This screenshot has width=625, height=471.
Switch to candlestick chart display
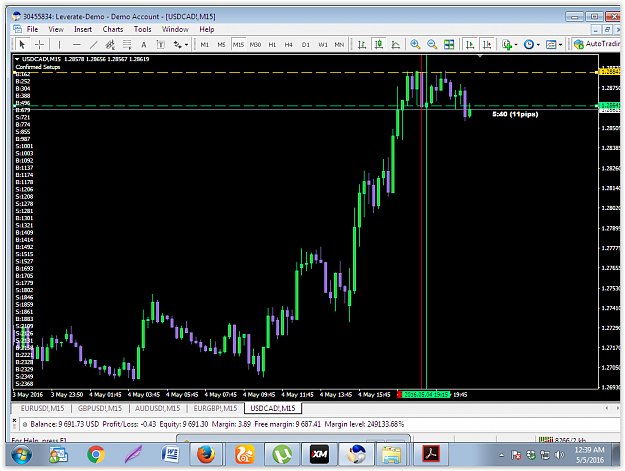point(379,44)
